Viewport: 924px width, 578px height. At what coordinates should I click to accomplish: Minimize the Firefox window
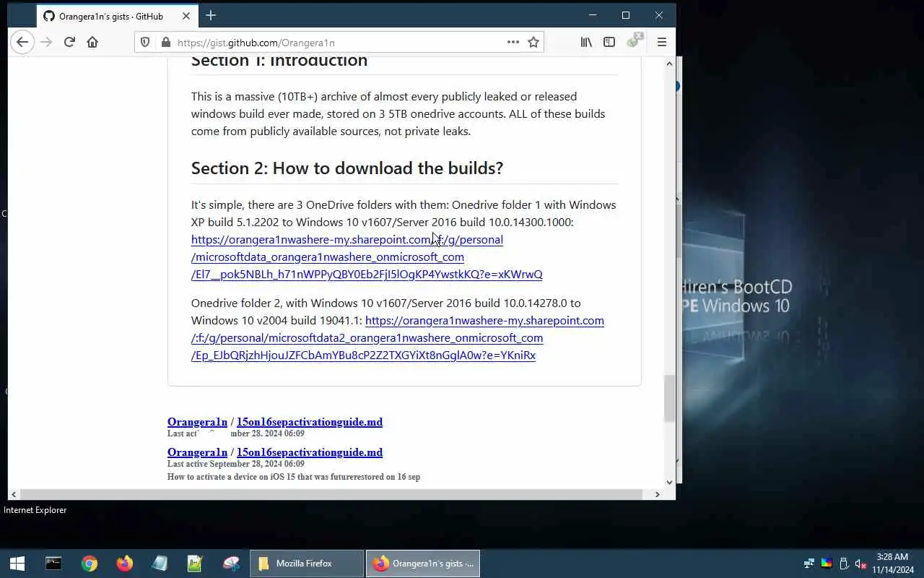(593, 15)
